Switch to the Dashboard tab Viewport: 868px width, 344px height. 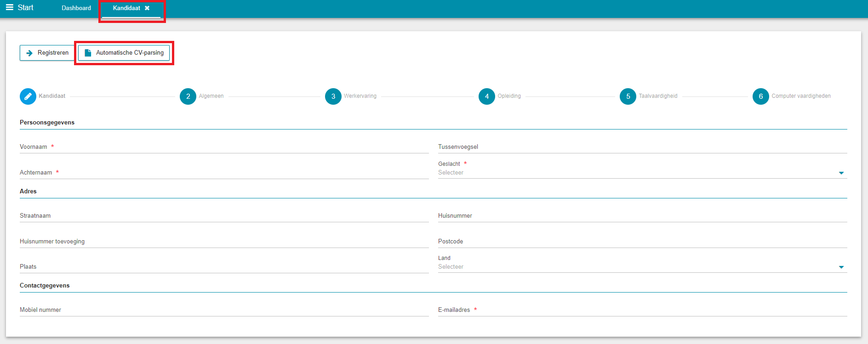(76, 8)
